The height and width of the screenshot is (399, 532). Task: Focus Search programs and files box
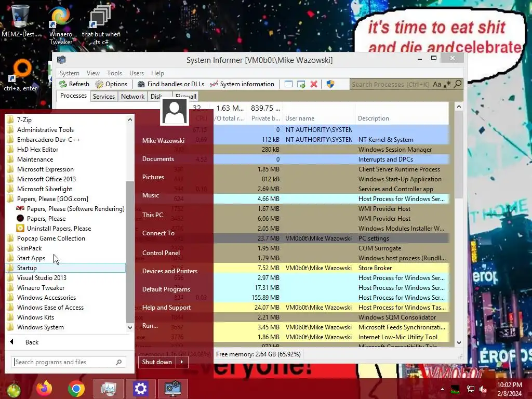[x=69, y=362]
